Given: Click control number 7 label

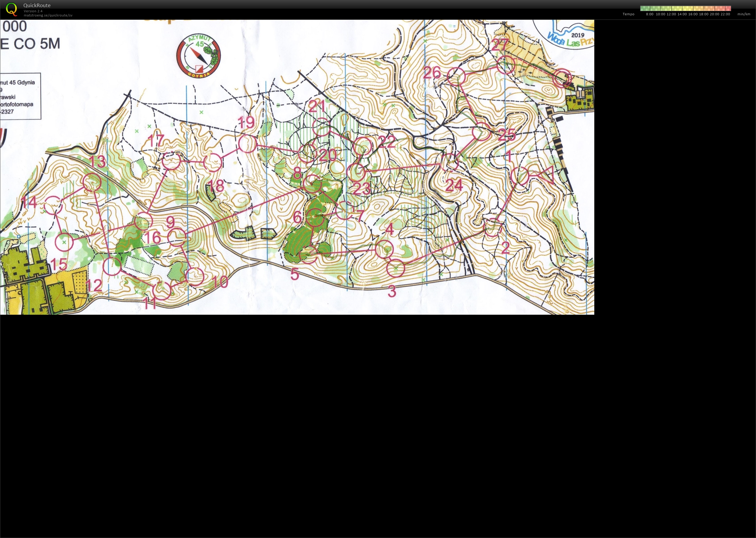Looking at the screenshot, I should [x=360, y=216].
